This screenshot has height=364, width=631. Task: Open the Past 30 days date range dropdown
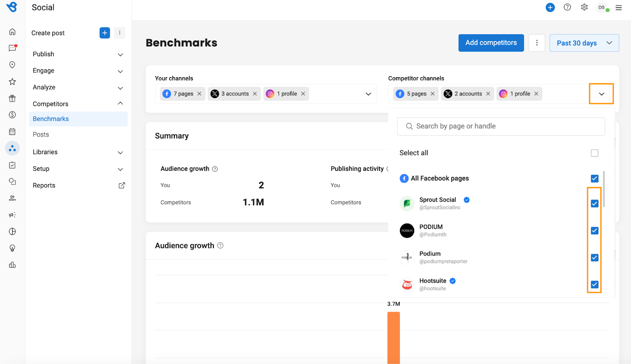pyautogui.click(x=584, y=43)
